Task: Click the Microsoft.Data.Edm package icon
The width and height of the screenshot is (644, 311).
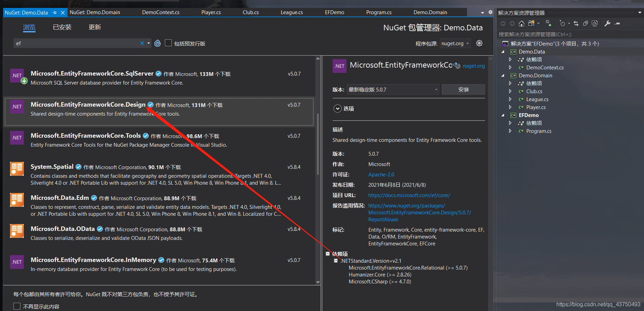Action: [x=17, y=200]
